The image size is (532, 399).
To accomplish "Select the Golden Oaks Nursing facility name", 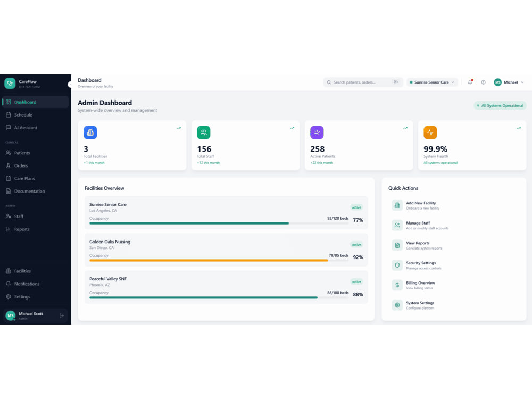I will (110, 242).
